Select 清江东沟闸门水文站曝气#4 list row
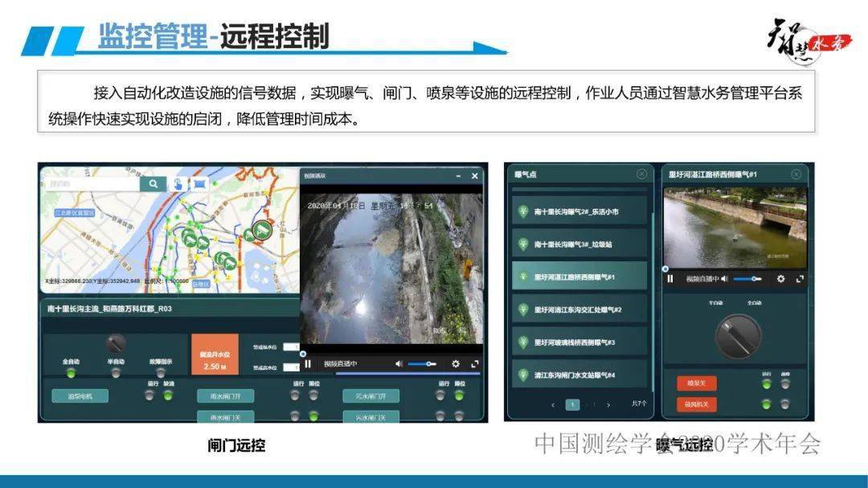Image resolution: width=868 pixels, height=488 pixels. click(x=579, y=375)
